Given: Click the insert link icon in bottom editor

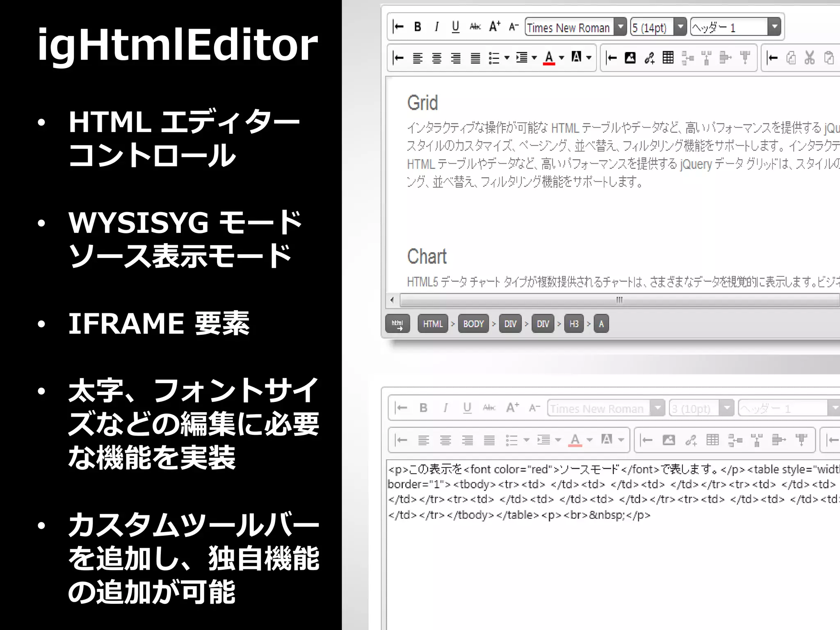Looking at the screenshot, I should (x=691, y=441).
